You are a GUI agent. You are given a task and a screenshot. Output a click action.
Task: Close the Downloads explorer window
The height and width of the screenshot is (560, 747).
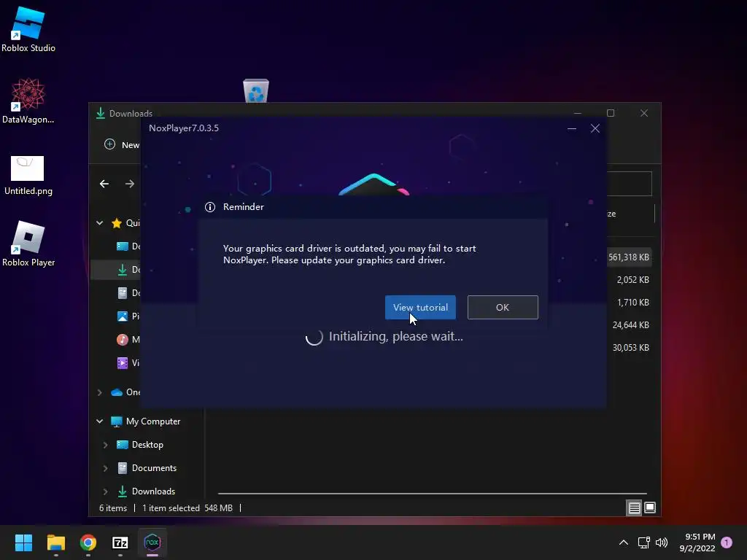[644, 113]
